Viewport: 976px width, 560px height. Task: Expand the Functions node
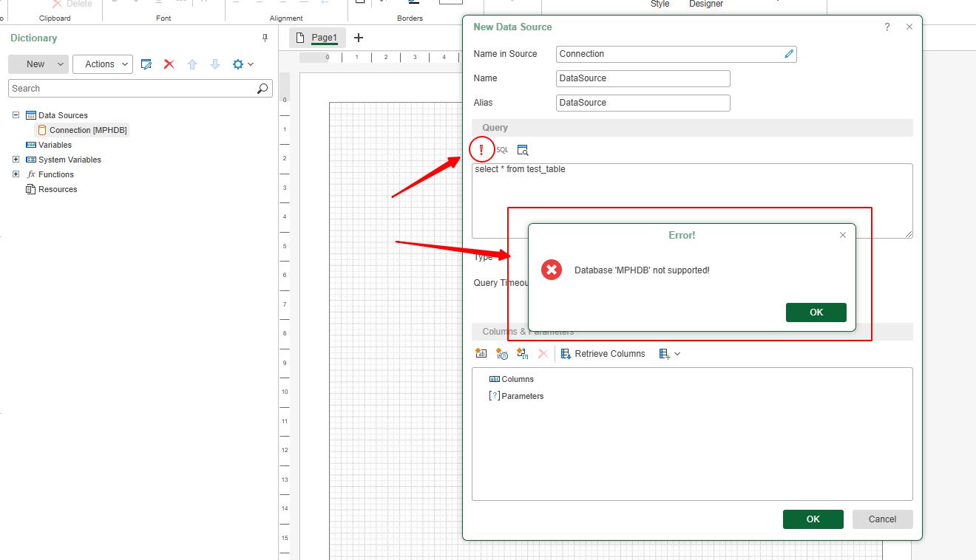tap(16, 174)
